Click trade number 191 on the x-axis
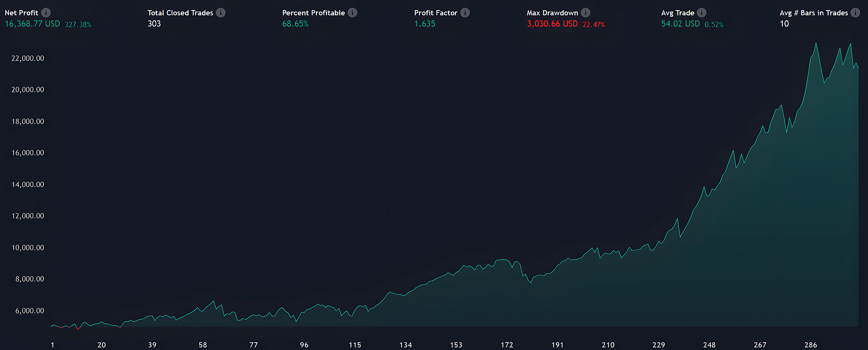This screenshot has height=350, width=868. (557, 345)
